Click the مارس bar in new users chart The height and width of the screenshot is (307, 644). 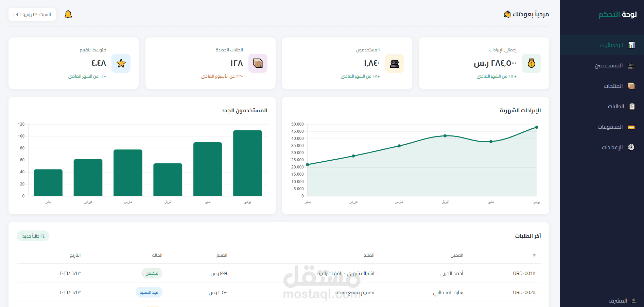pos(128,173)
